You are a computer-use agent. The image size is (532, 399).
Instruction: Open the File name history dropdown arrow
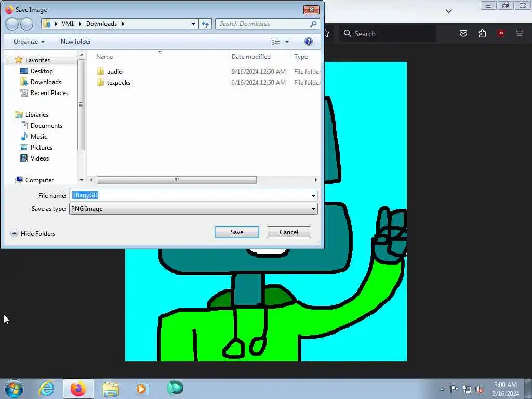pos(313,195)
